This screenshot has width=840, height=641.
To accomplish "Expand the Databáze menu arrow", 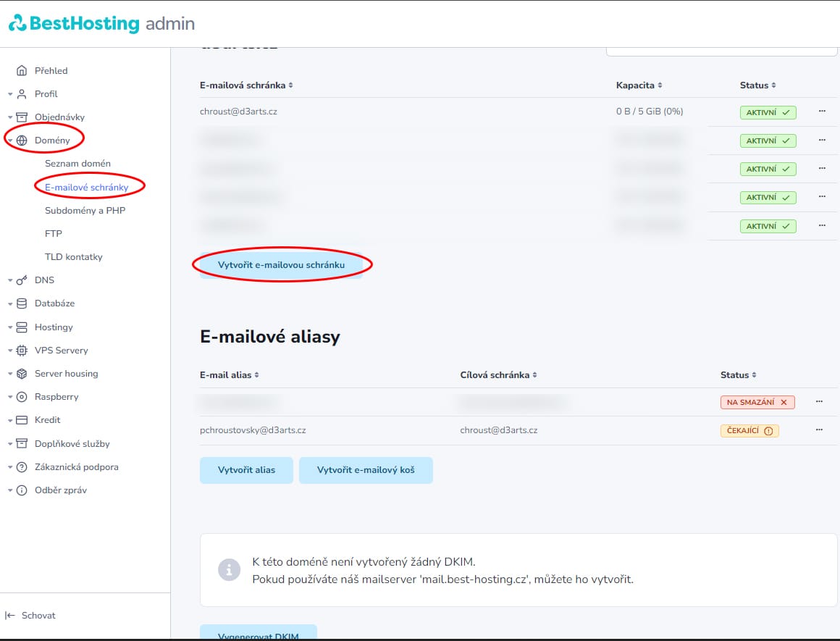I will 9,304.
